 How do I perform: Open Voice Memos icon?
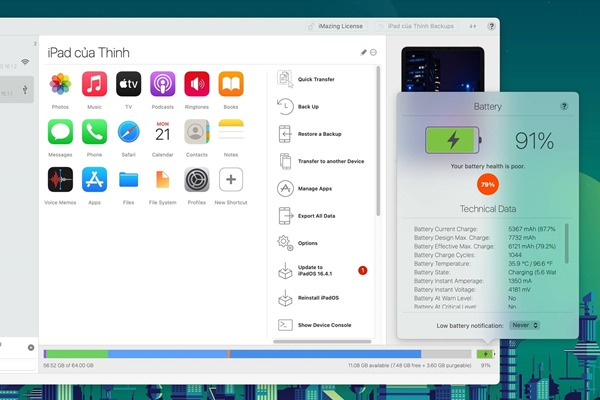click(60, 180)
